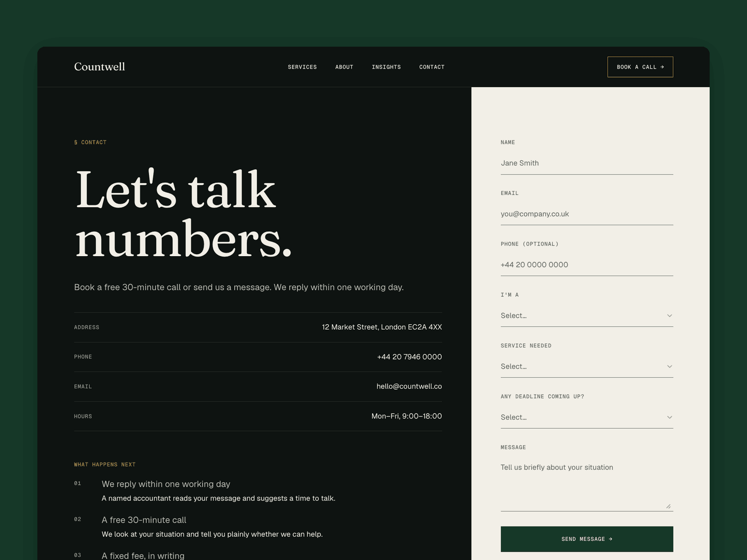Click the Book a Call button
This screenshot has width=747, height=560.
640,67
